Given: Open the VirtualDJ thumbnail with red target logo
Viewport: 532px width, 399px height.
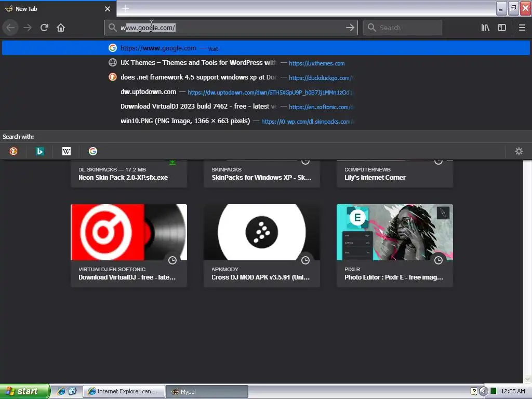Looking at the screenshot, I should pyautogui.click(x=129, y=232).
